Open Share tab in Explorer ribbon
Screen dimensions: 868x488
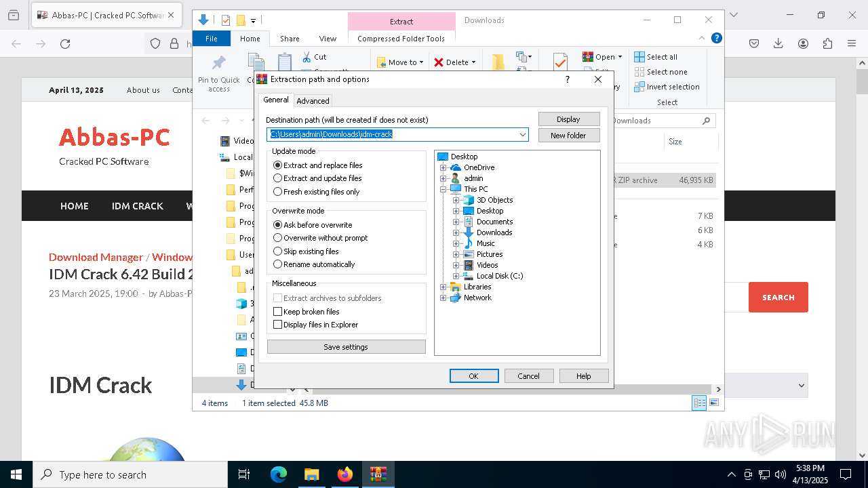(290, 39)
